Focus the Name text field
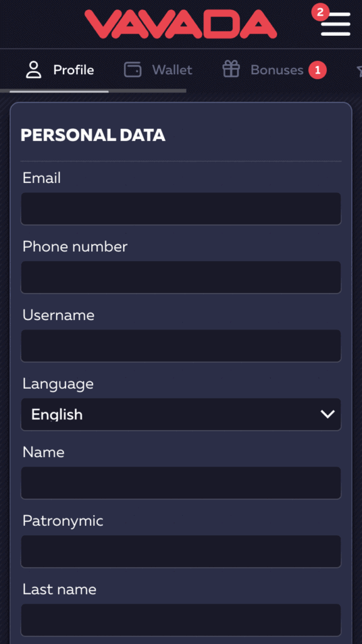This screenshot has height=644, width=362. pos(181,483)
